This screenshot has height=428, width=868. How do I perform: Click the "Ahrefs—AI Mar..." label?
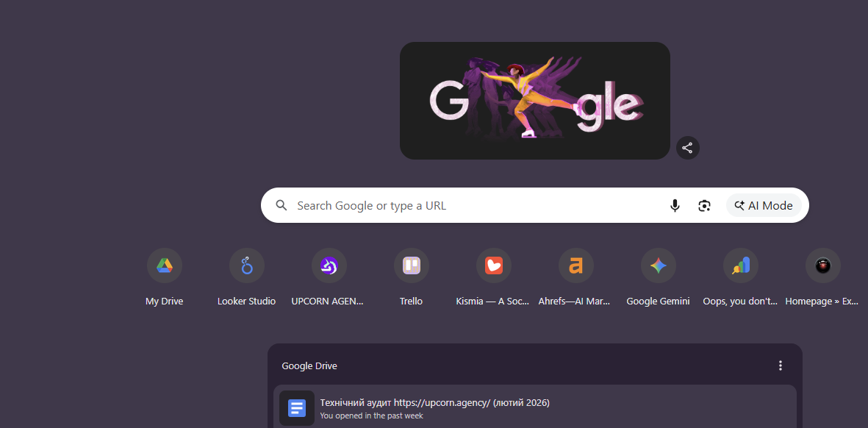(574, 302)
